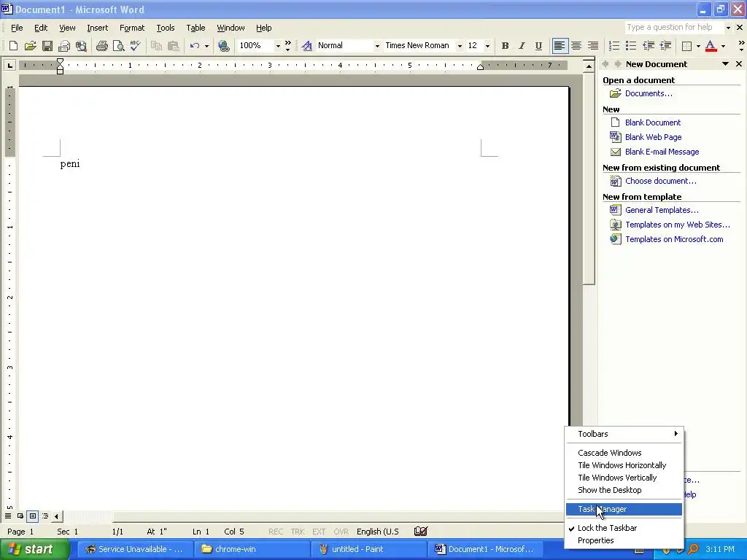747x560 pixels.
Task: Click the Type a question for help box
Action: (674, 27)
